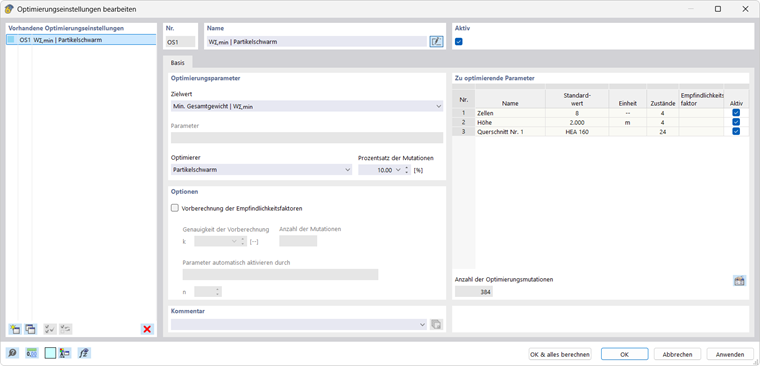This screenshot has width=760, height=366.
Task: Click Parameter automatisch aktivieren durch field
Action: click(x=280, y=275)
